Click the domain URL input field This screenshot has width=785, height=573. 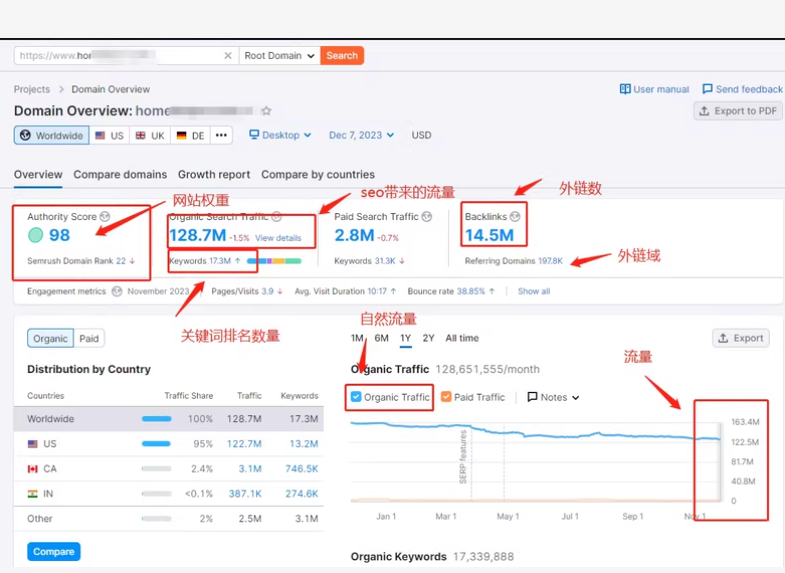pyautogui.click(x=120, y=56)
